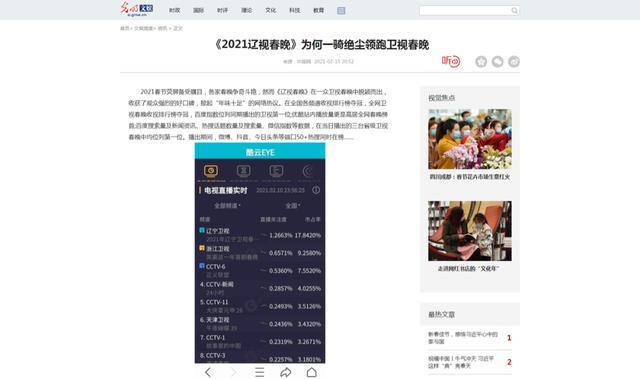
Task: Share article via the WeChat icon
Action: (x=498, y=62)
